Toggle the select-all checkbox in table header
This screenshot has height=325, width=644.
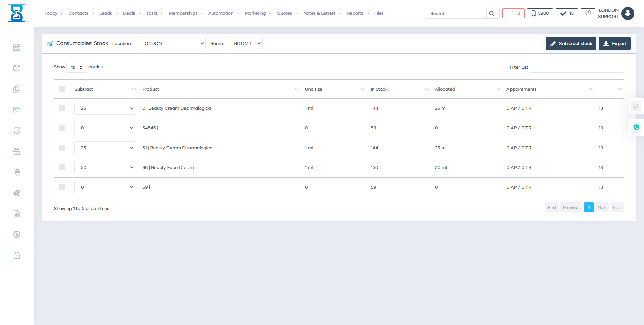(x=62, y=89)
